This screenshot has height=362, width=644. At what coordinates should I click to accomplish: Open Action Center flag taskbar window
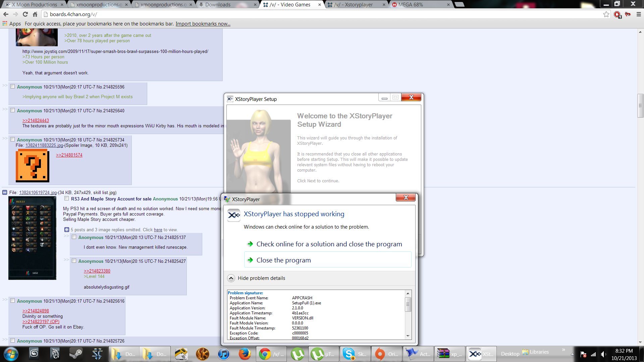point(418,354)
